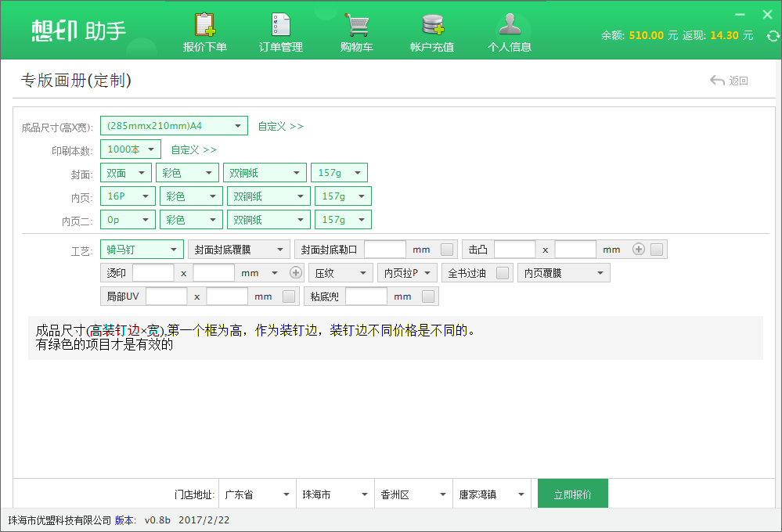Viewport: 782px width, 532px height.
Task: Click 自定义 link next to finished size
Action: pos(280,126)
